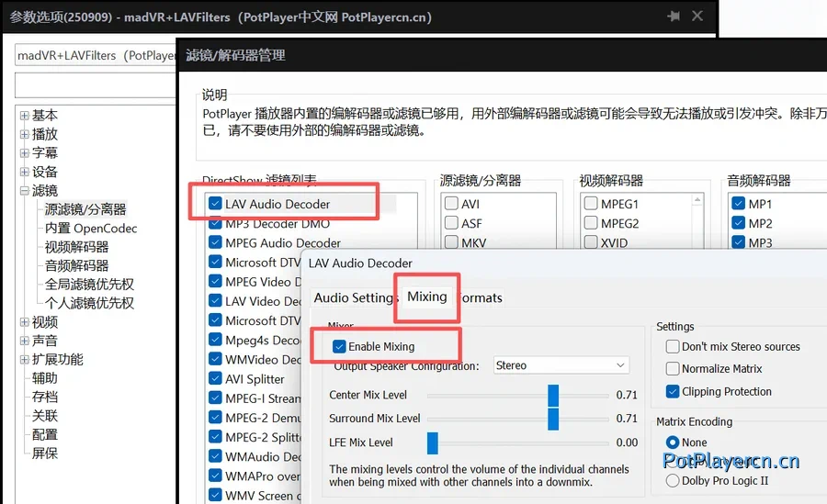Viewport: 827px width, 504px height.
Task: Uncheck MP3 audio decoder checkbox
Action: (x=739, y=242)
